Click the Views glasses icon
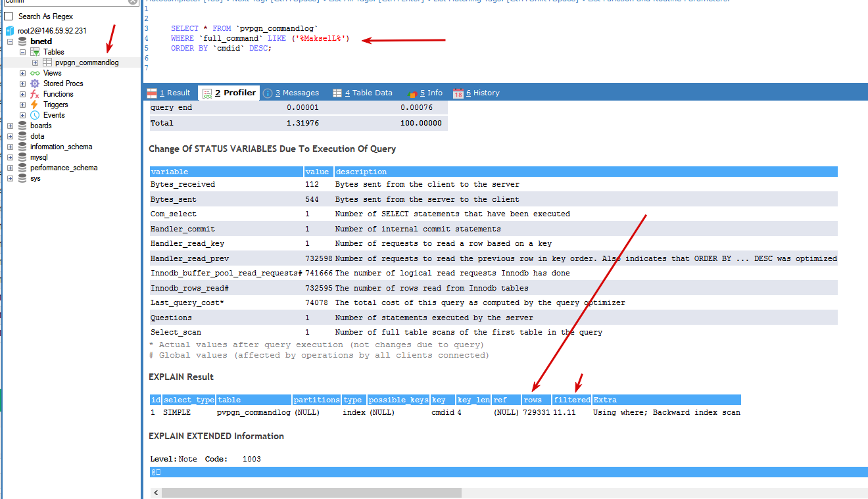The image size is (868, 499). tap(35, 73)
